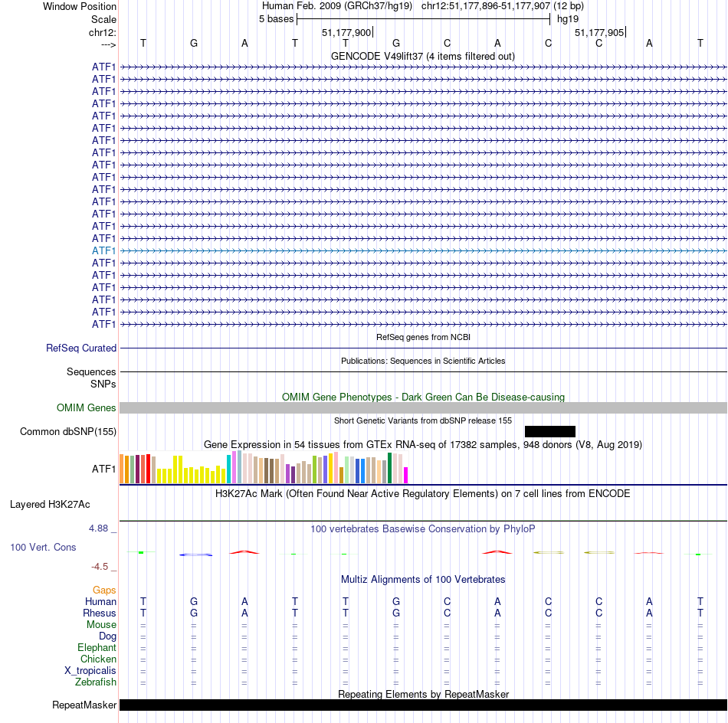The width and height of the screenshot is (728, 723).
Task: Click the 51,177,905 ruler position marker
Action: click(599, 32)
